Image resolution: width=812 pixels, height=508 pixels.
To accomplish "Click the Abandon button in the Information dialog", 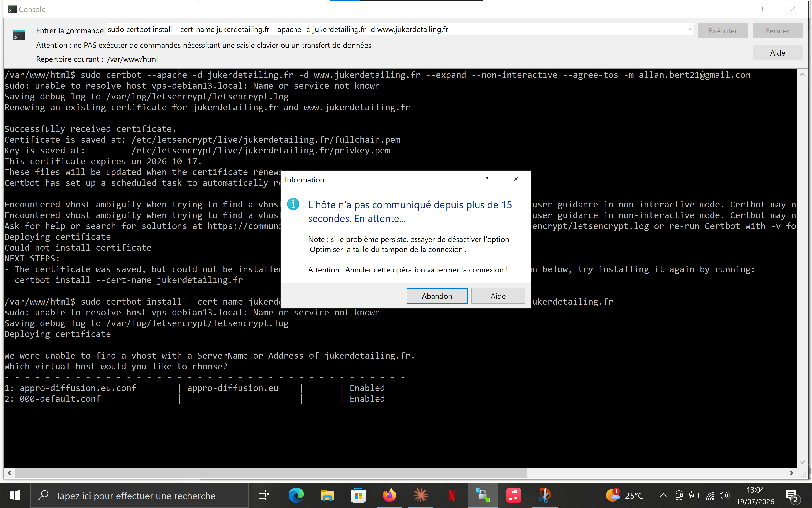I will (x=436, y=296).
